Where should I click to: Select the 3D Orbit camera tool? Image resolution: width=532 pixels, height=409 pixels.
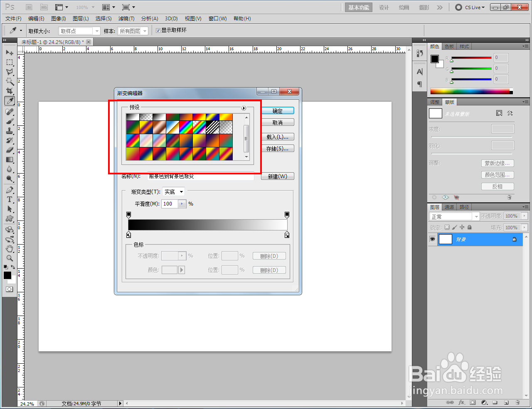pos(10,239)
